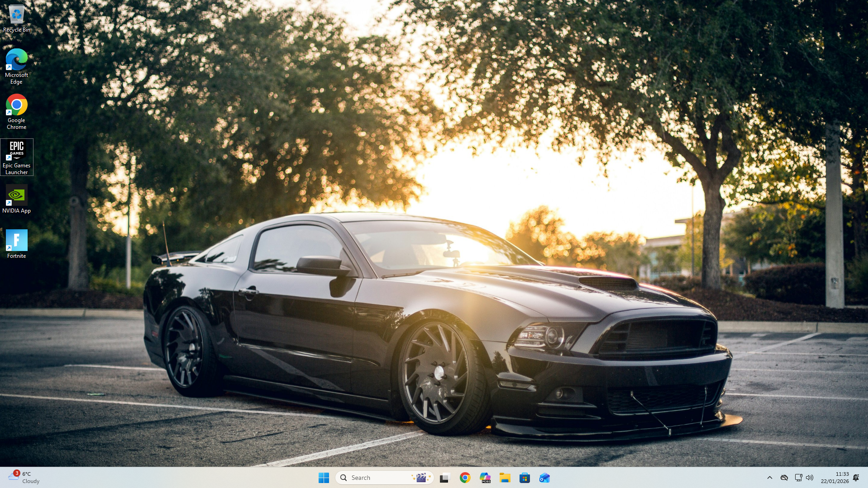Screen dimensions: 868x488
Task: Select the Epic Games Launcher shortcut
Action: click(x=17, y=157)
